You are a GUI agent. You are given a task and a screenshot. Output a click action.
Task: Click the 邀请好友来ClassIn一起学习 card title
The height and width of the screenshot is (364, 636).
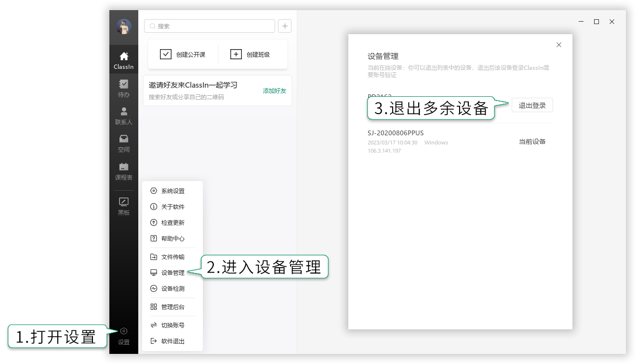(x=193, y=85)
